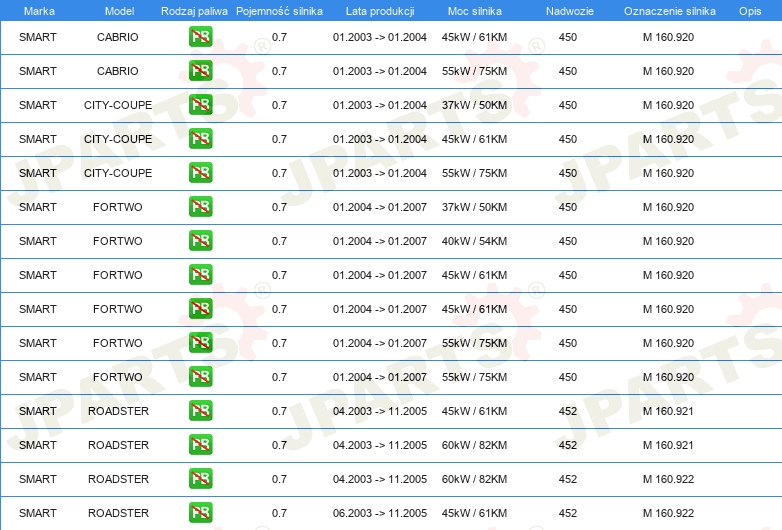The image size is (782, 530).
Task: Click the Marka column header
Action: click(39, 11)
